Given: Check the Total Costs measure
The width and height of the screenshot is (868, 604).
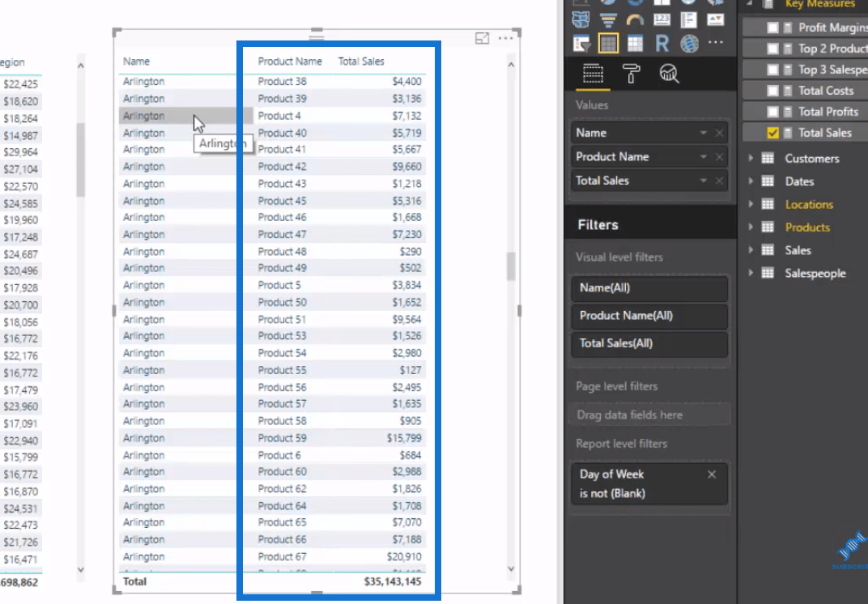Looking at the screenshot, I should click(x=772, y=91).
